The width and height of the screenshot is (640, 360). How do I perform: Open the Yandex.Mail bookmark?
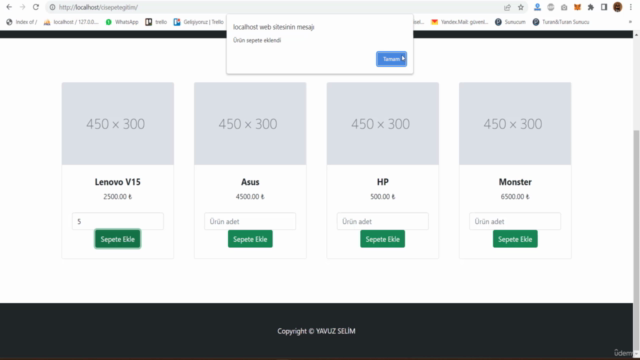460,22
